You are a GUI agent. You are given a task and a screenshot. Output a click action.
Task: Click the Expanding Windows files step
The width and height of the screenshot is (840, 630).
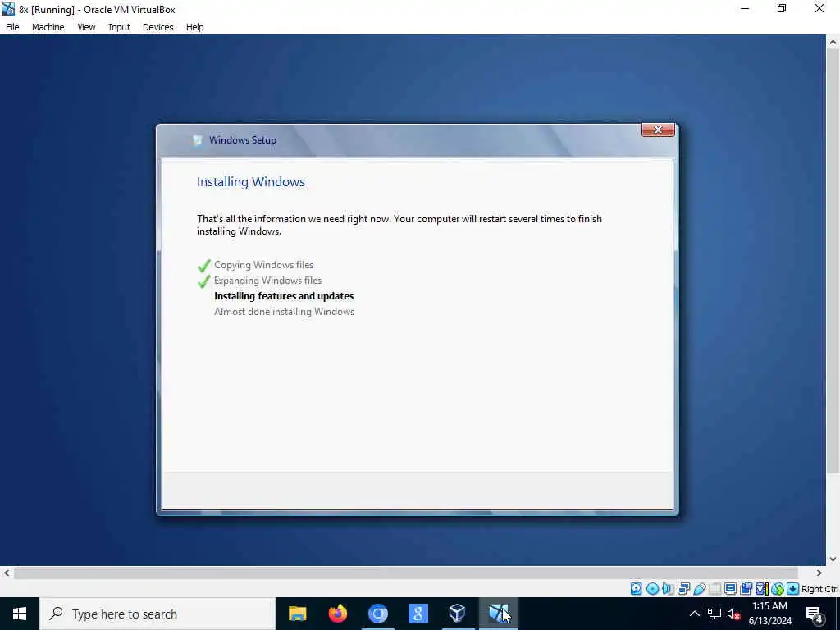(x=268, y=281)
